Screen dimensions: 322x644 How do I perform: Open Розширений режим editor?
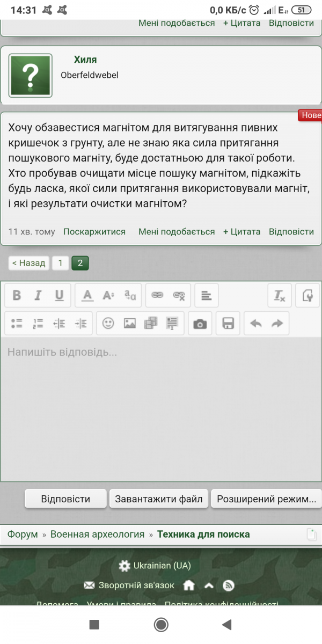266,499
